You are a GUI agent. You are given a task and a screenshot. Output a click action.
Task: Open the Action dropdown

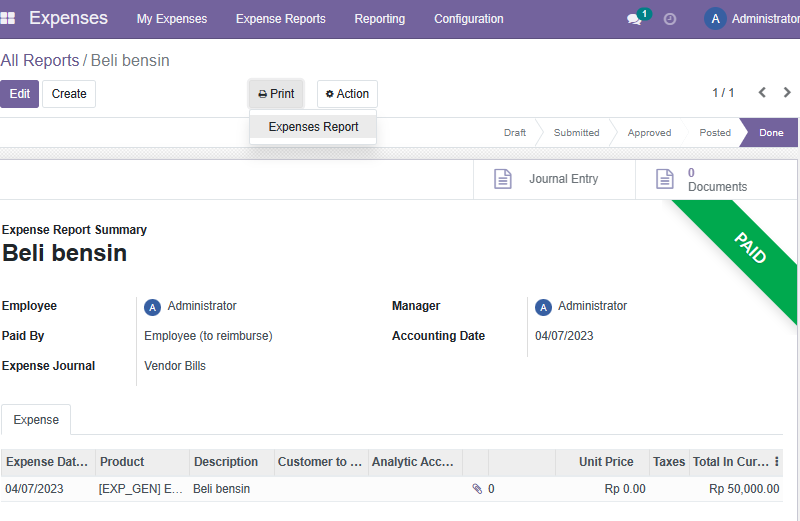(347, 94)
